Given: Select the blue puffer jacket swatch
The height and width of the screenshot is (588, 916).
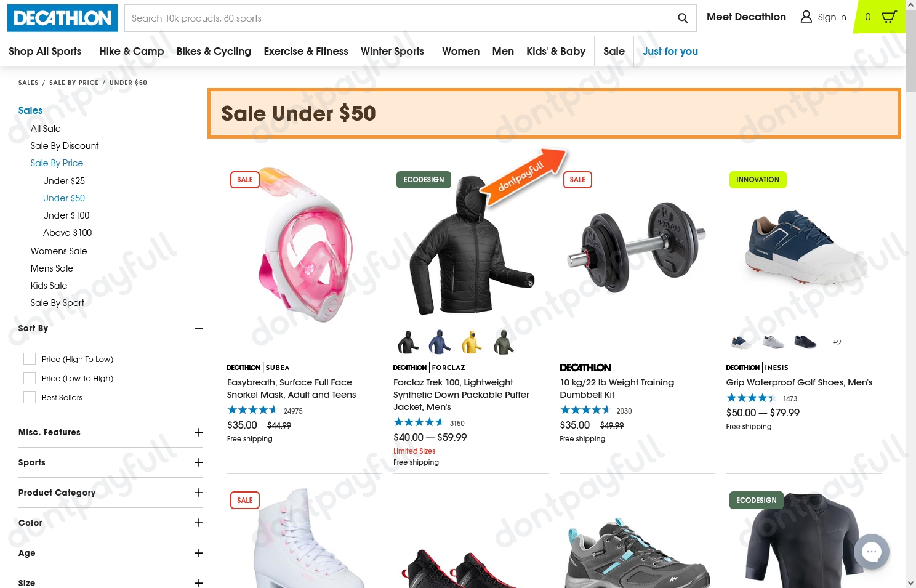Looking at the screenshot, I should [440, 342].
